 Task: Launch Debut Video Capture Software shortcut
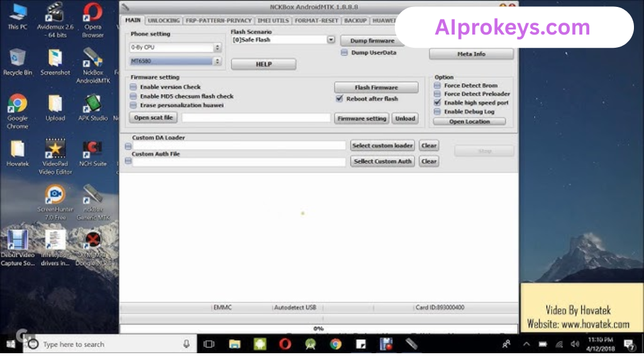click(17, 248)
